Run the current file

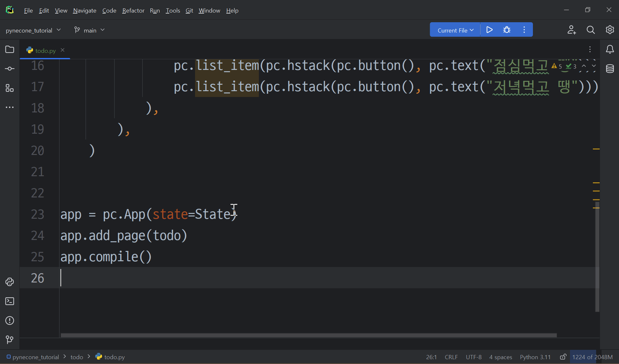point(489,30)
